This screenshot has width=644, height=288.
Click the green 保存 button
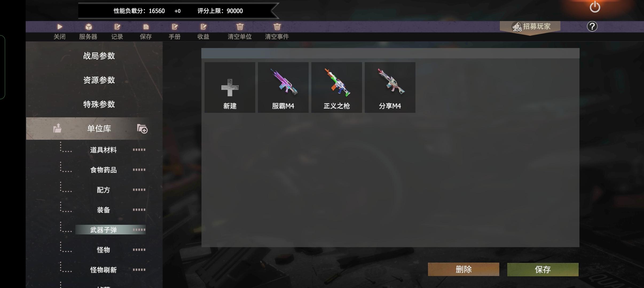pos(543,269)
